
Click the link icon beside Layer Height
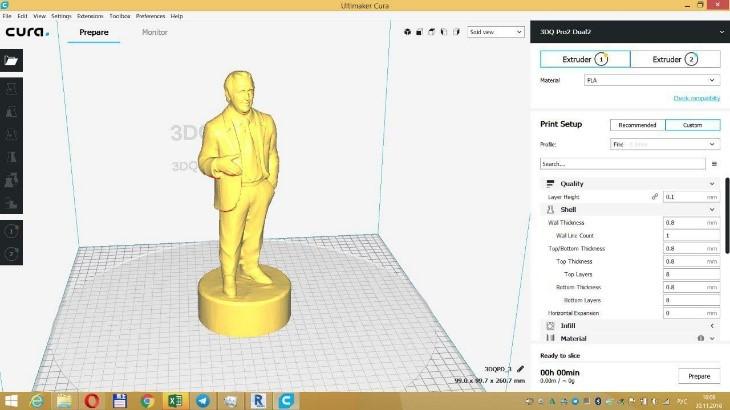point(655,197)
